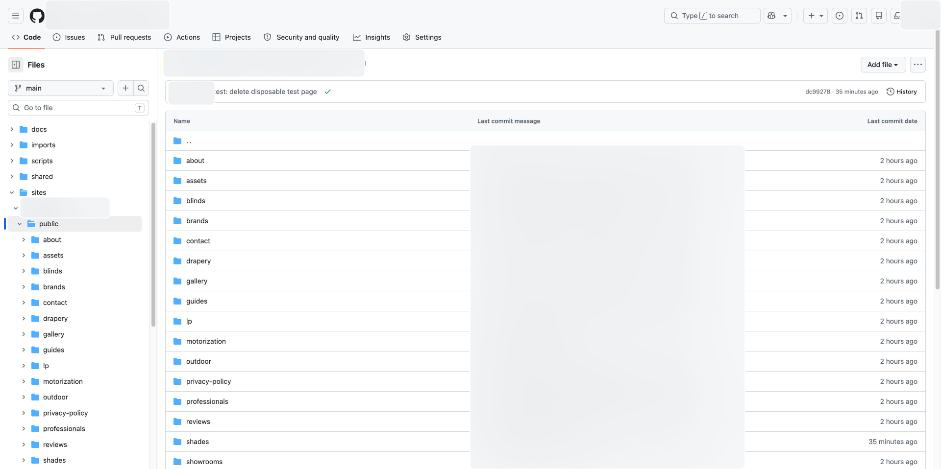Search files with magnifier beside branch selector
Viewport: 941px width, 469px height.
point(141,88)
